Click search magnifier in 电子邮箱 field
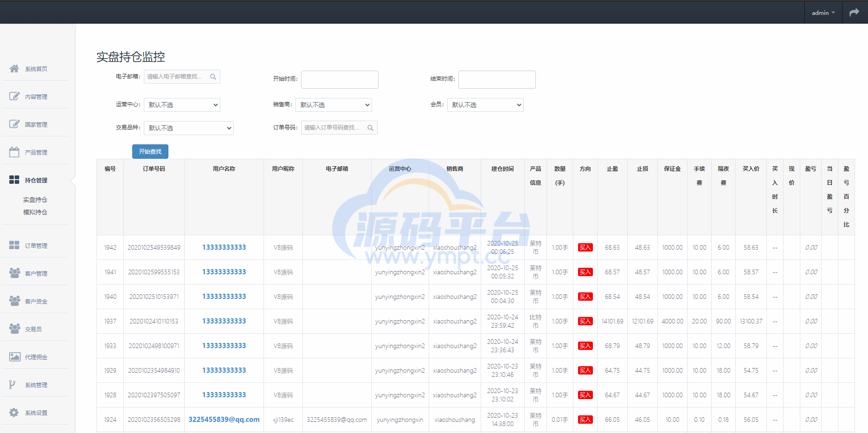868x433 pixels. coord(213,77)
